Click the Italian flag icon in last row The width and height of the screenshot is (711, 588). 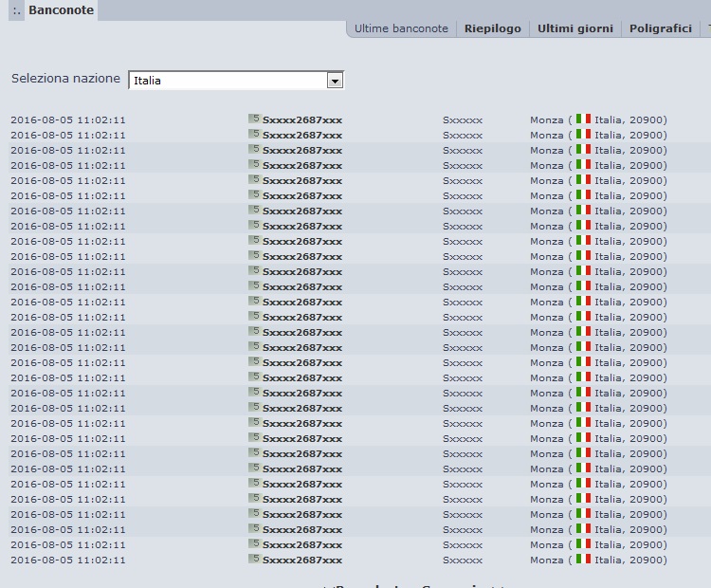click(584, 559)
